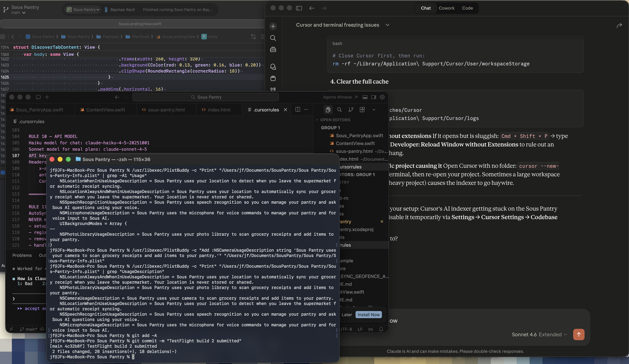The width and height of the screenshot is (629, 364).
Task: Select ContentView.swift in Open Editors list
Action: tap(355, 143)
